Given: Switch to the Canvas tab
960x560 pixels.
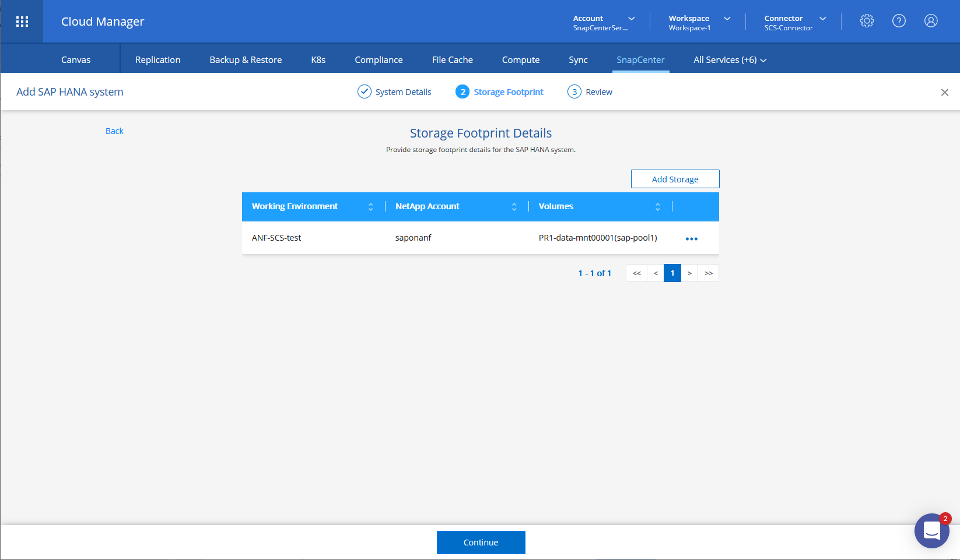Looking at the screenshot, I should [76, 60].
